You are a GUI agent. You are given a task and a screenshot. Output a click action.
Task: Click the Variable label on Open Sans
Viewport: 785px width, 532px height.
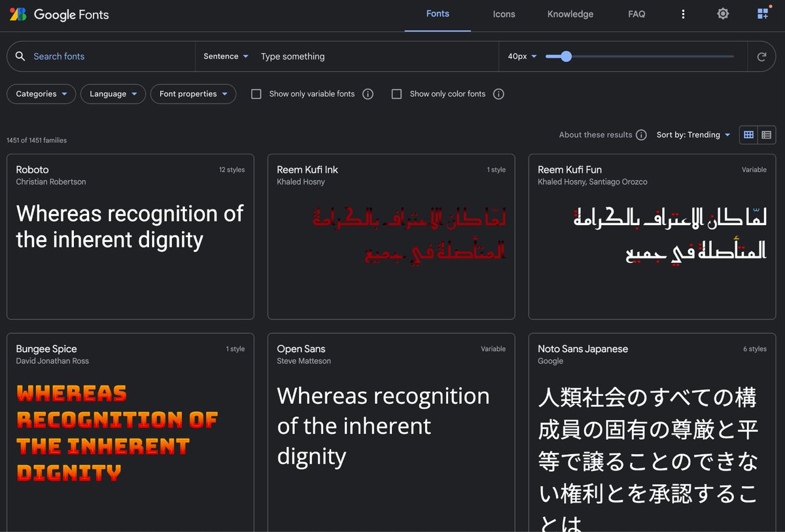coord(493,349)
